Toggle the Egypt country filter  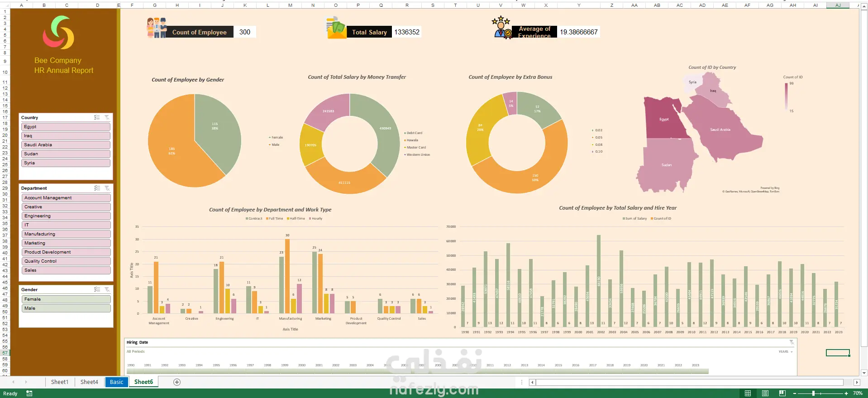coord(66,127)
